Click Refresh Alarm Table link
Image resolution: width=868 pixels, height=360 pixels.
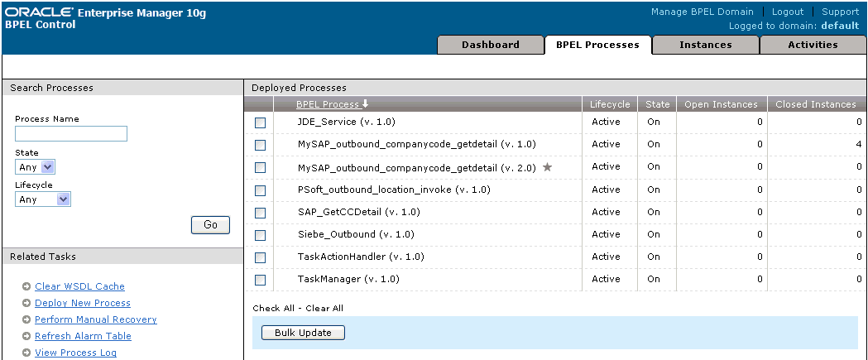[83, 336]
